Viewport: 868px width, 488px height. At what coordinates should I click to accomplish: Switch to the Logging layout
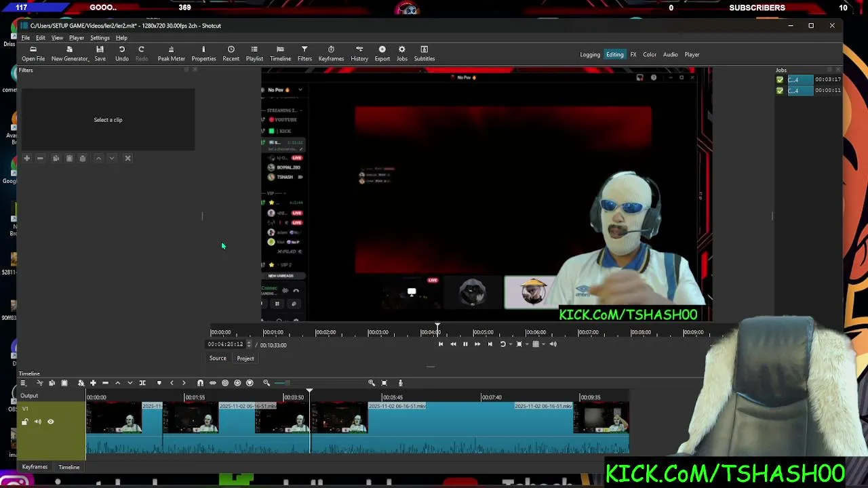590,55
